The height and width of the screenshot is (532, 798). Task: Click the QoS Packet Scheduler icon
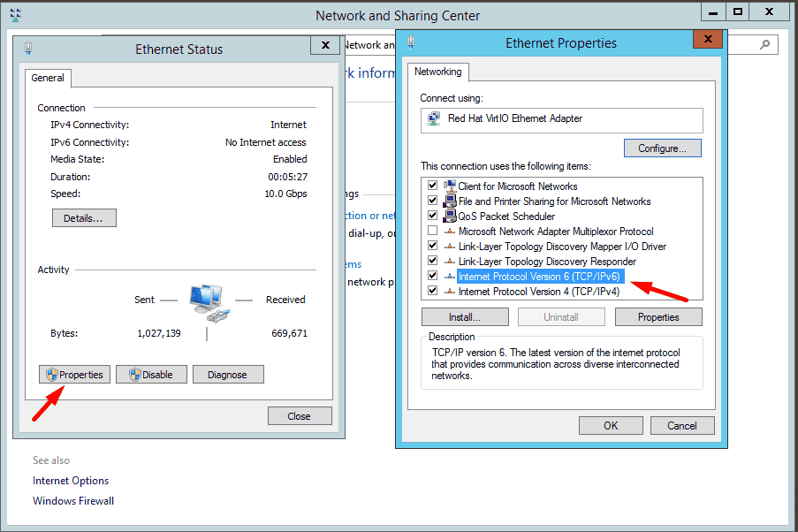point(449,217)
